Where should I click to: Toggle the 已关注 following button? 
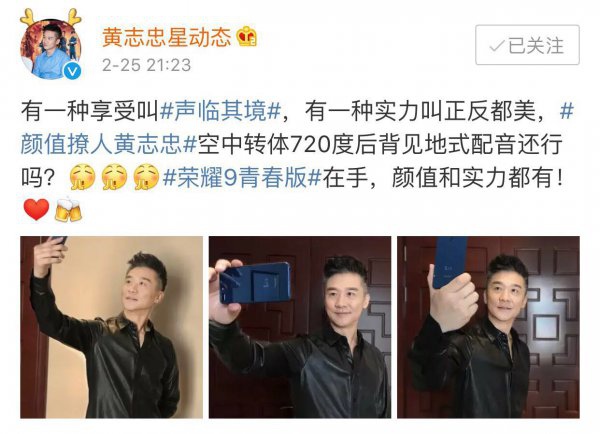point(527,45)
